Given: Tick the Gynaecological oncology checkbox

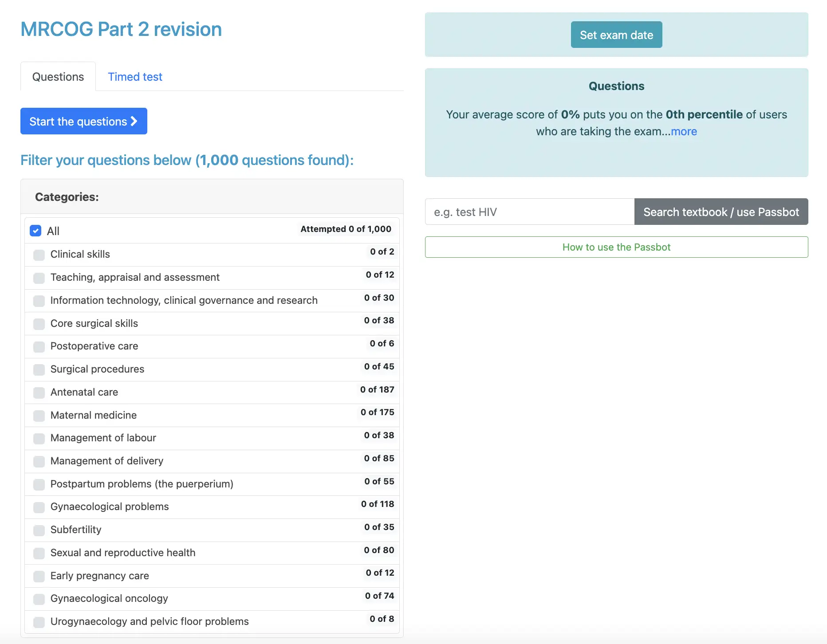Looking at the screenshot, I should pyautogui.click(x=39, y=599).
